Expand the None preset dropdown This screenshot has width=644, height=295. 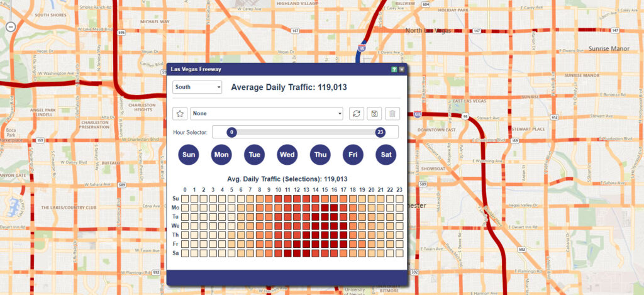pos(267,114)
